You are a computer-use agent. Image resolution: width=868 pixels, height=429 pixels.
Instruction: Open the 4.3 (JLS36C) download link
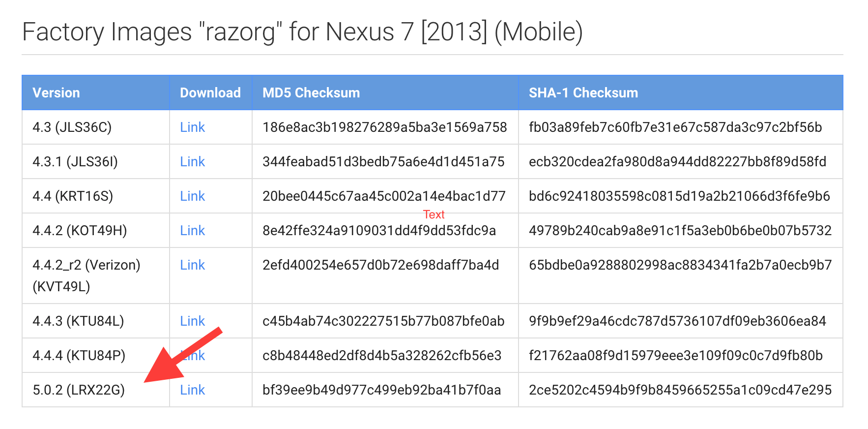click(x=192, y=127)
